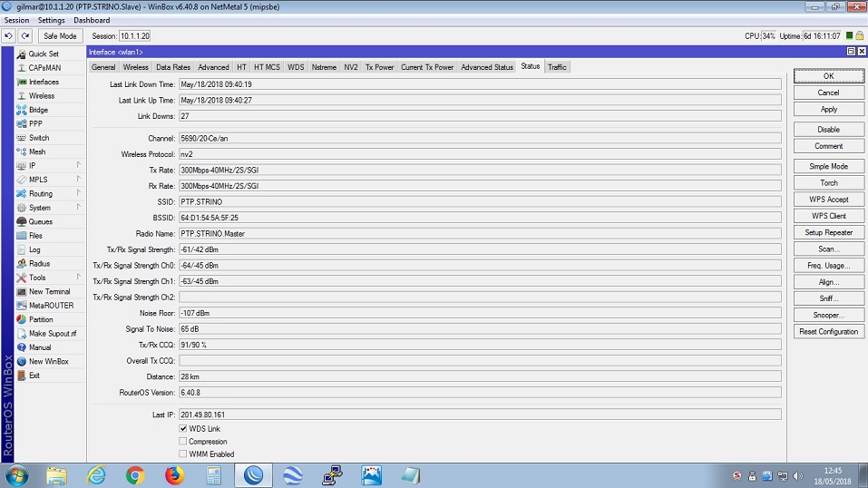Click the undo arrow toolbar button
Image resolution: width=868 pixels, height=488 pixels.
click(8, 36)
